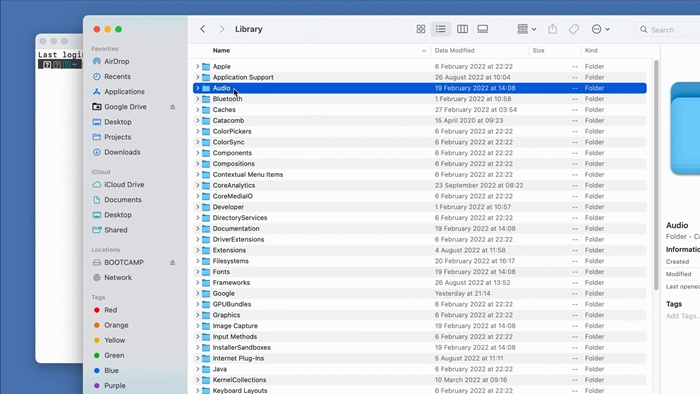
Task: Go back with the back arrow
Action: 203,29
